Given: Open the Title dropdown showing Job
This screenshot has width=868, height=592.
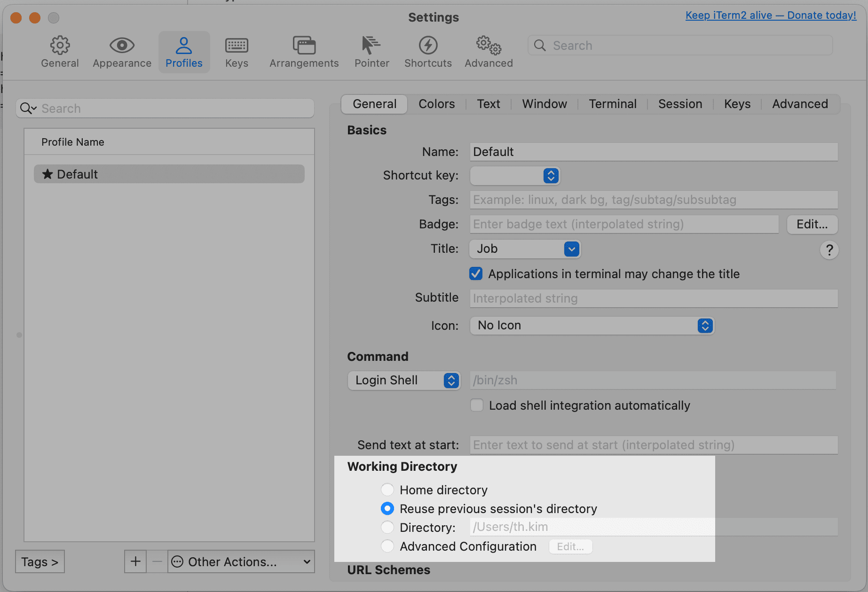Looking at the screenshot, I should click(x=524, y=249).
